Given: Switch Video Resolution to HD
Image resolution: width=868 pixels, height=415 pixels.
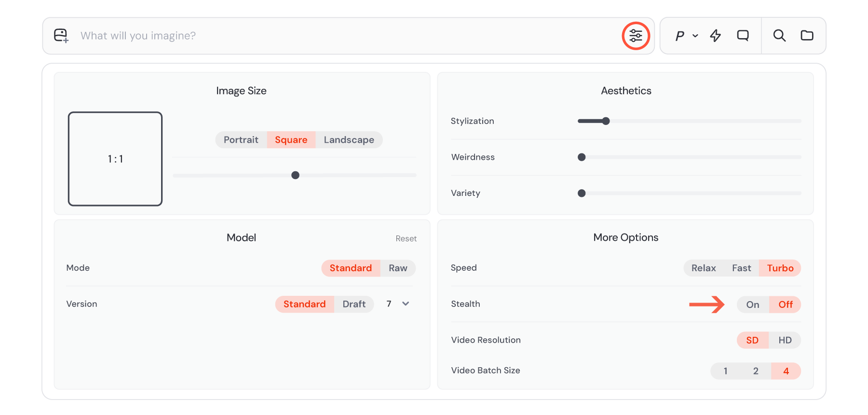Looking at the screenshot, I should tap(785, 340).
